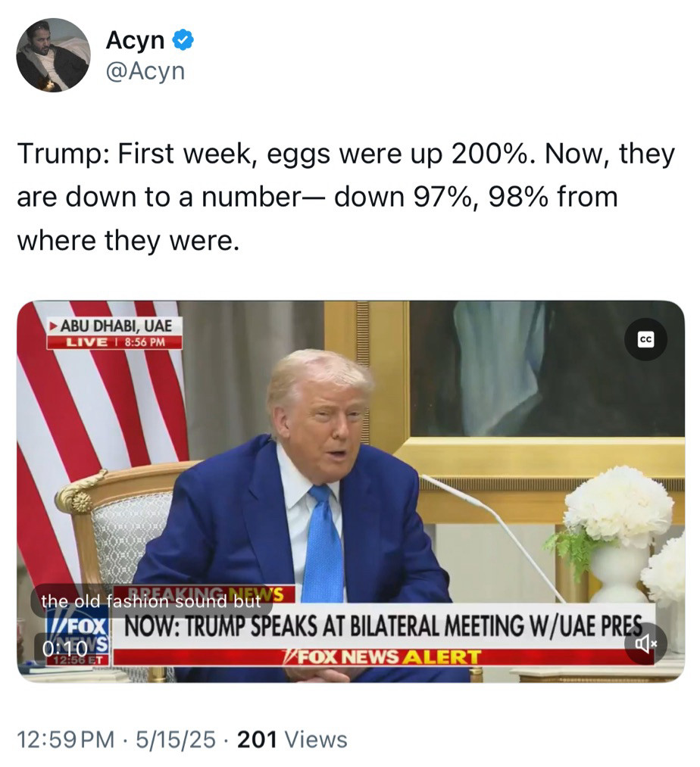
Task: Unmute the video via speaker icon
Action: pyautogui.click(x=646, y=644)
